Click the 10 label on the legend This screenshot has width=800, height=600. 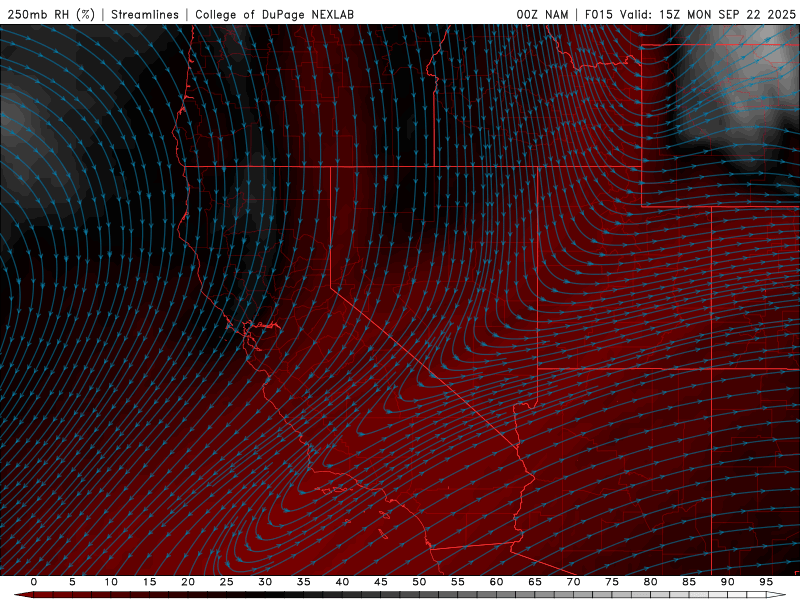111,582
